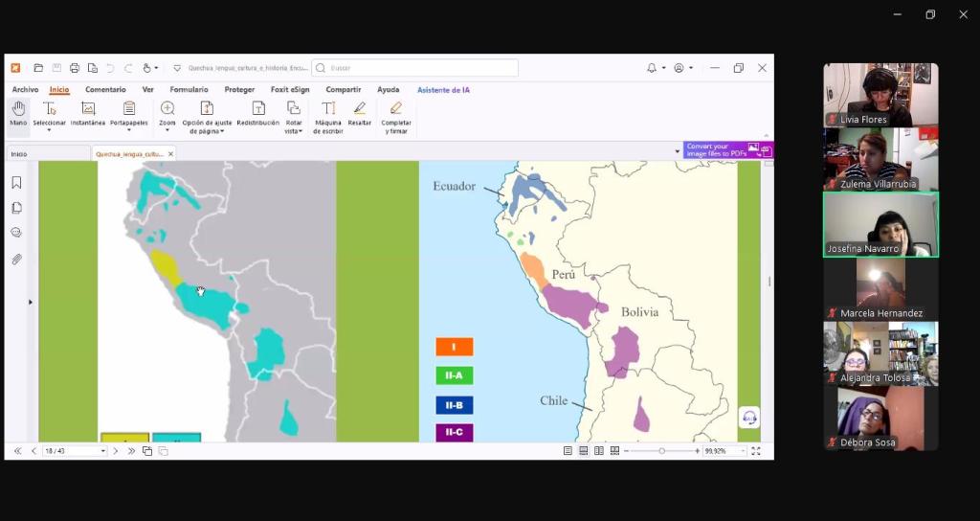Viewport: 980px width, 521px height.
Task: Open the attachments paperclip panel
Action: coord(16,260)
